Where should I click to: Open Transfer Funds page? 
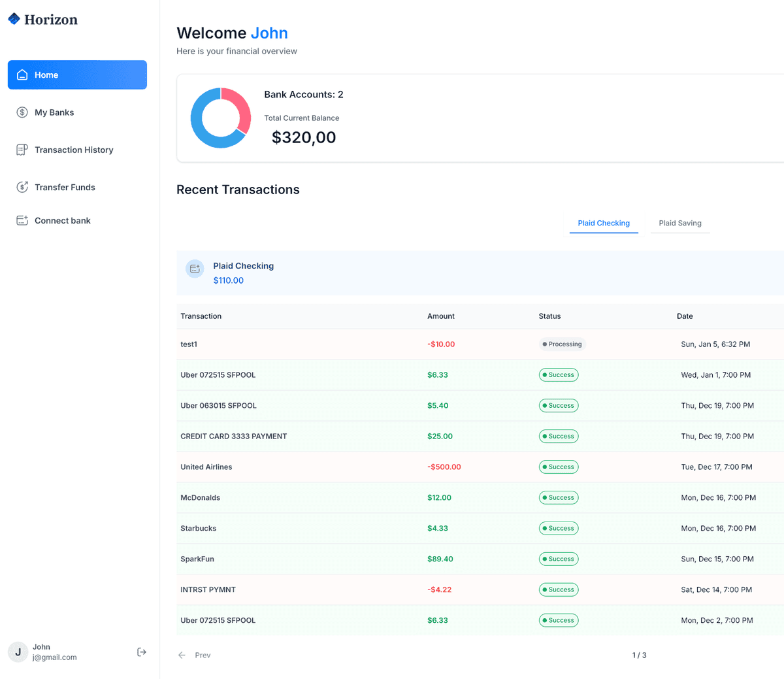point(77,187)
